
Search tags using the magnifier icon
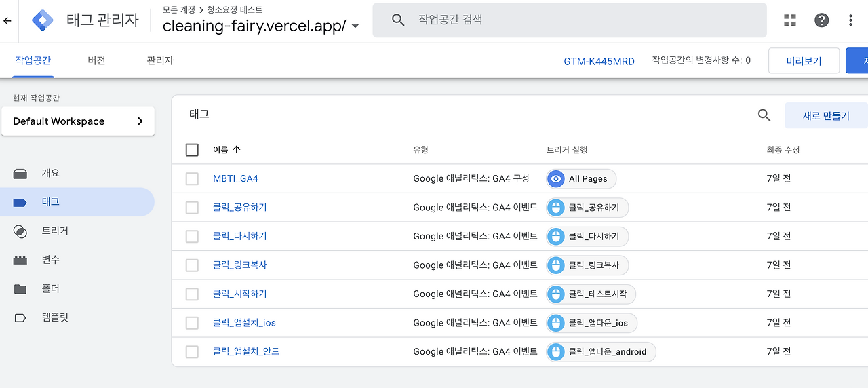coord(764,115)
